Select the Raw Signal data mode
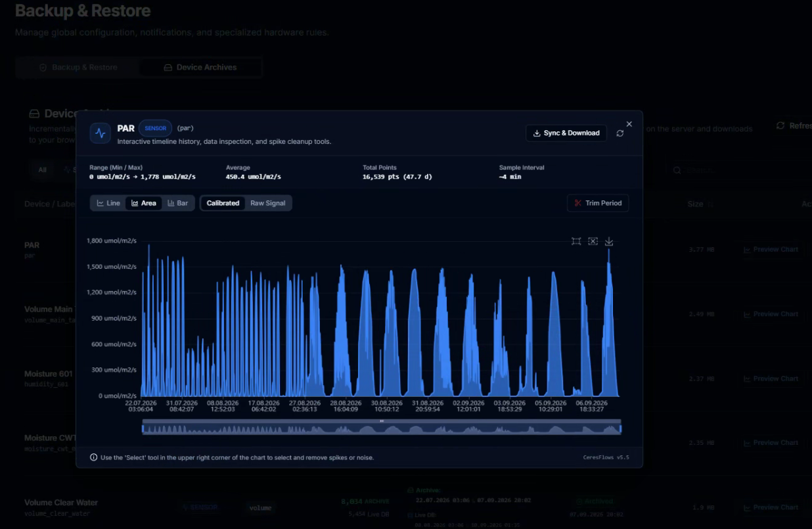812x529 pixels. [268, 203]
